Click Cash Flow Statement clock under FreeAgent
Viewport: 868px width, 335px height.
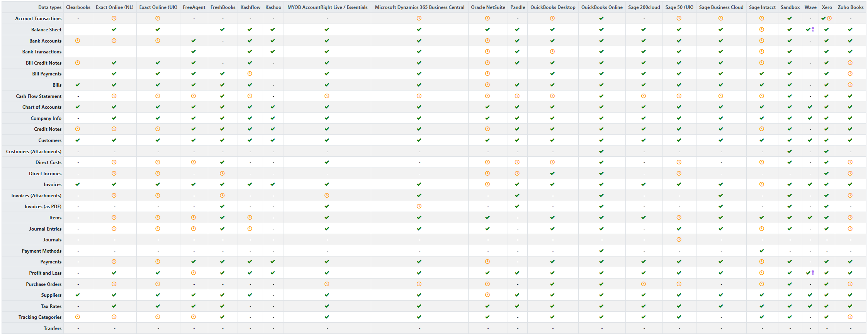tap(194, 96)
